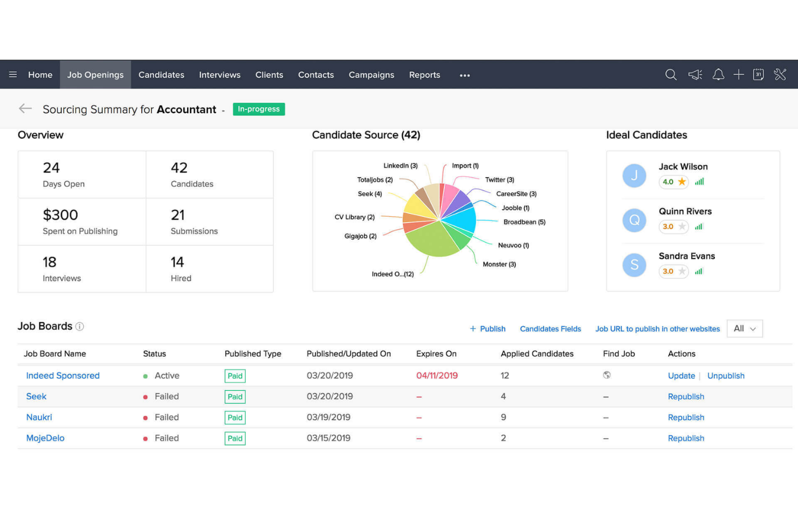Click the globe icon under Find Job
The height and width of the screenshot is (532, 798).
pyautogui.click(x=607, y=376)
